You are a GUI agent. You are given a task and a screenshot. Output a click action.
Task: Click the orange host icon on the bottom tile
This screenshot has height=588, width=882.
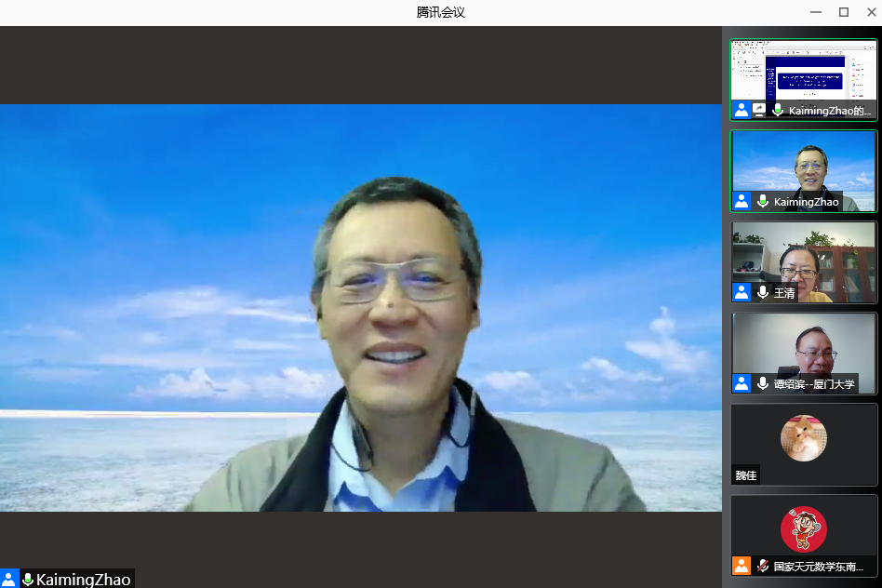[742, 565]
